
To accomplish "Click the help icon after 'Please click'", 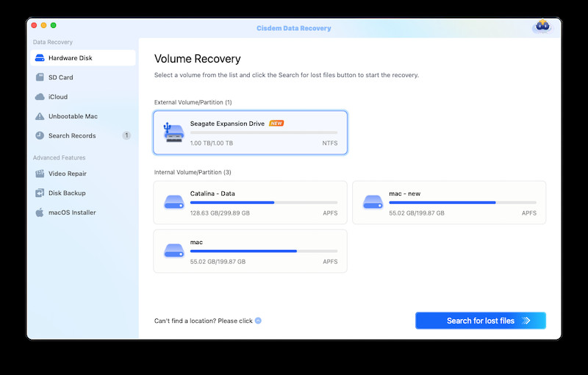I will click(x=258, y=321).
